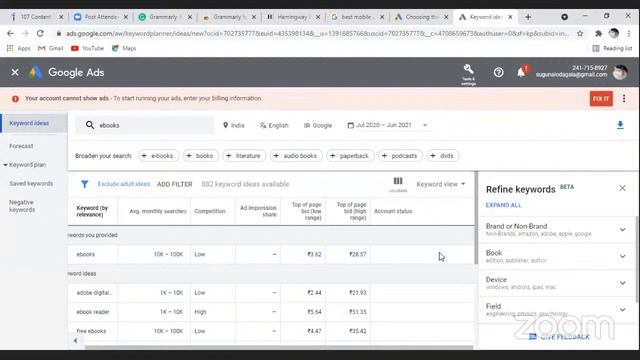The height and width of the screenshot is (360, 640).
Task: Open a new browser tab
Action: coord(528,17)
